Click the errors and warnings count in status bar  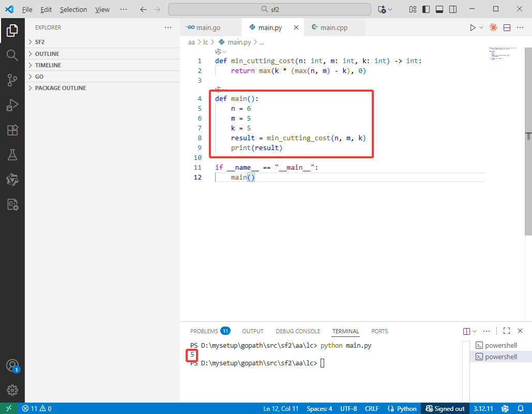[x=37, y=408]
